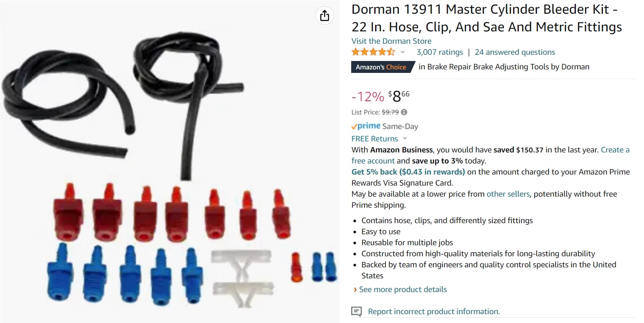
Task: Click Get 5% back rewards link
Action: tap(408, 172)
